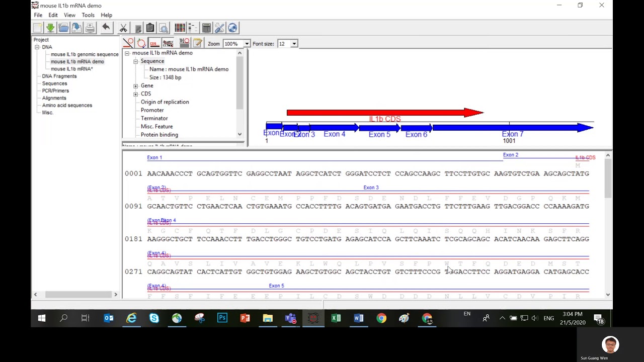Viewport: 644px width, 362px height.
Task: Click the notepad edit icon
Action: pyautogui.click(x=197, y=43)
